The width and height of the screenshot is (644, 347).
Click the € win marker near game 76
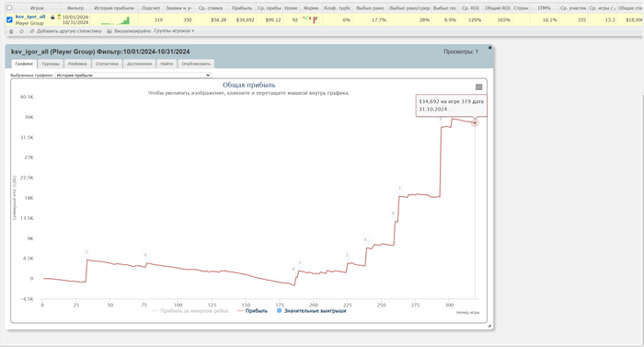coord(145,255)
